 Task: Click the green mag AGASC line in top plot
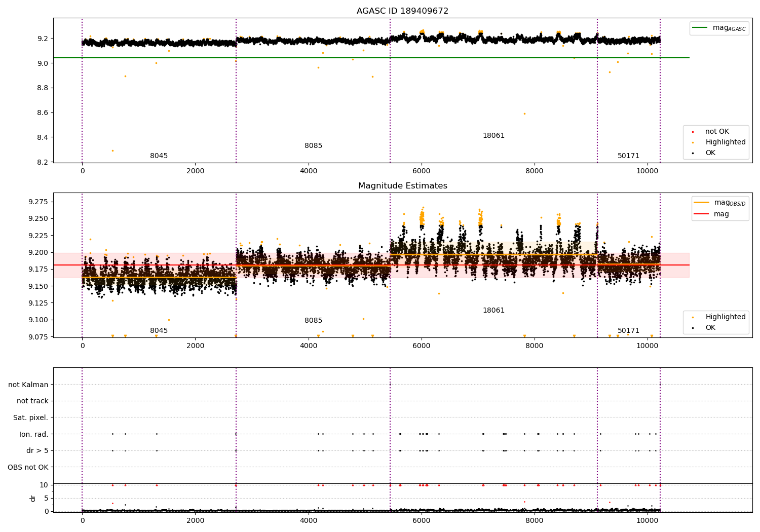[x=371, y=58]
